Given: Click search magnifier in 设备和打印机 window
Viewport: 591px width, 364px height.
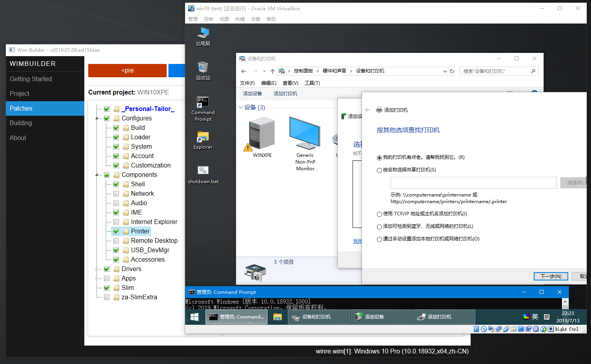Looking at the screenshot, I should pyautogui.click(x=533, y=71).
